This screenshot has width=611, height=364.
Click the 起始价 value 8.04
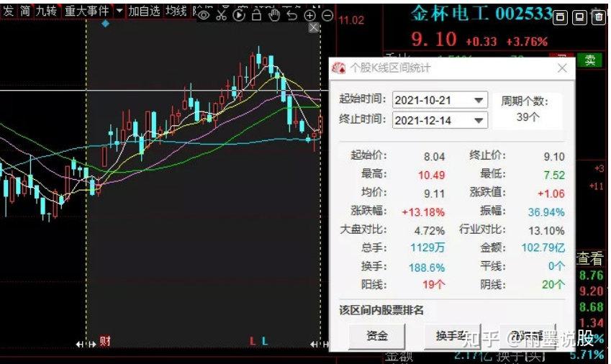pyautogui.click(x=435, y=157)
